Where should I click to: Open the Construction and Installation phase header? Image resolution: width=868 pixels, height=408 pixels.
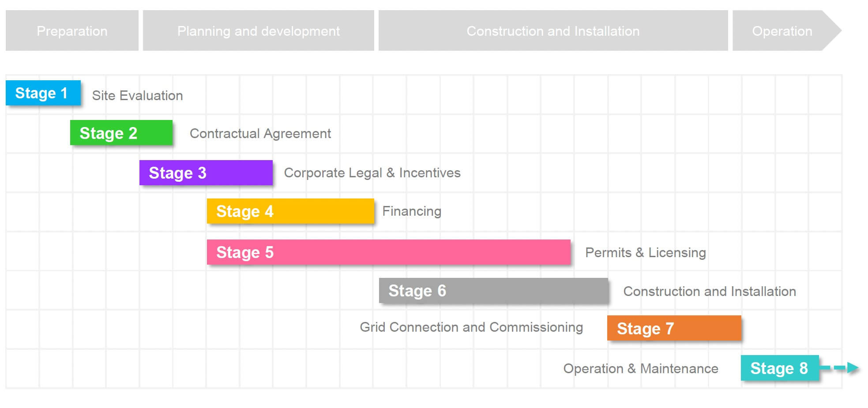[x=553, y=31]
